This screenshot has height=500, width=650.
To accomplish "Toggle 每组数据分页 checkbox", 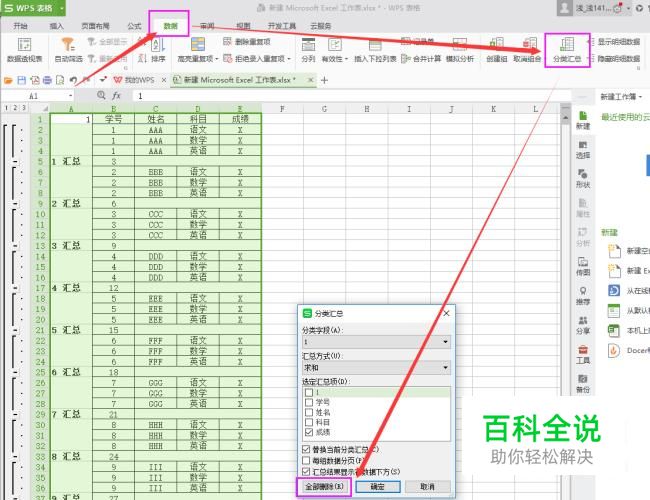I will point(306,460).
